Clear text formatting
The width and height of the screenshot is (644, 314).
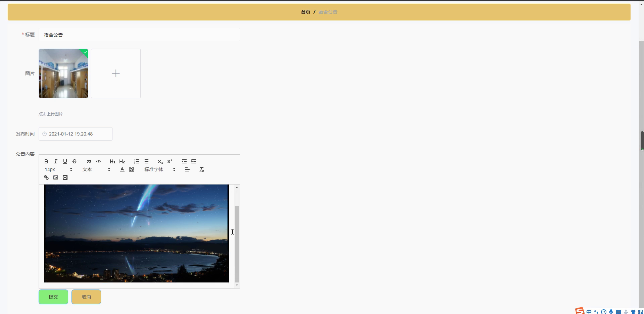[x=202, y=169]
